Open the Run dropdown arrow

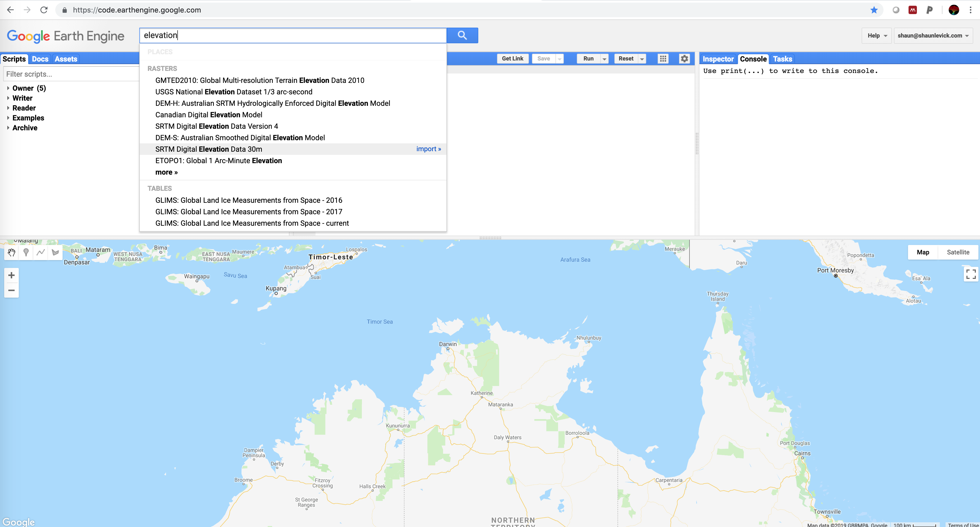[x=604, y=59]
